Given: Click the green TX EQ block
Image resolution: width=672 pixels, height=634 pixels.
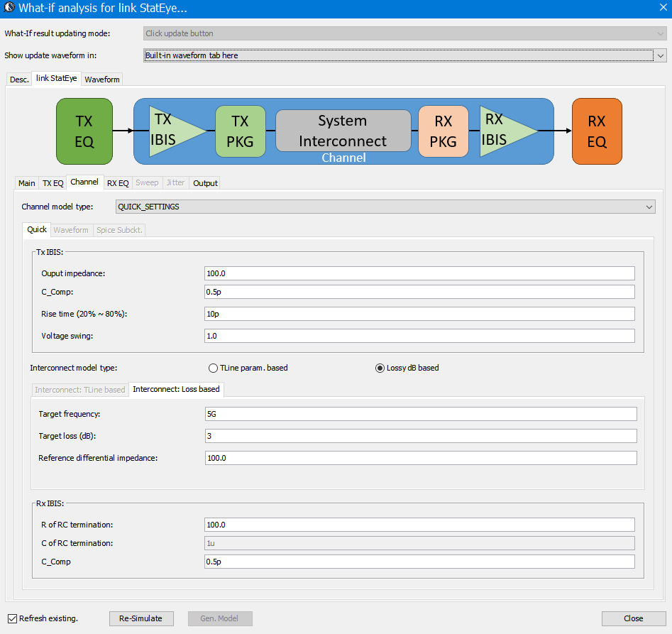Looking at the screenshot, I should pos(84,131).
